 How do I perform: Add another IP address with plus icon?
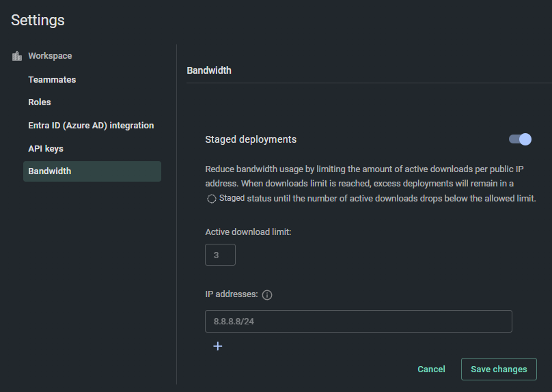click(x=217, y=346)
